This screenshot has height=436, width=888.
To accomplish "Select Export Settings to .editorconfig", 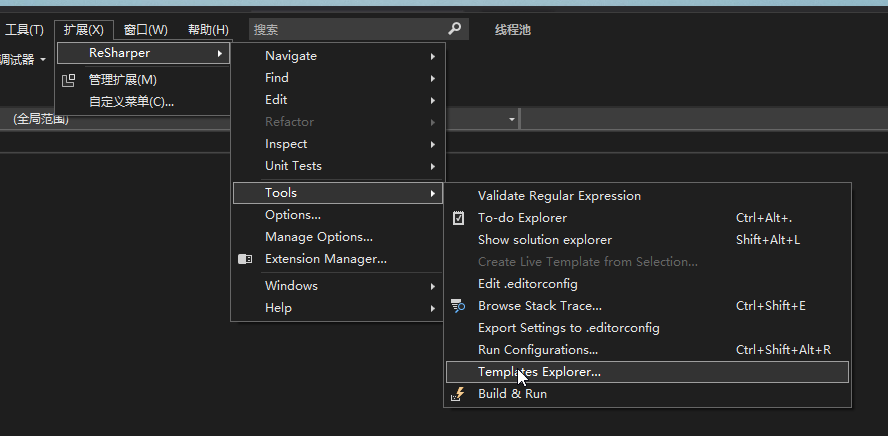I will 647,328.
